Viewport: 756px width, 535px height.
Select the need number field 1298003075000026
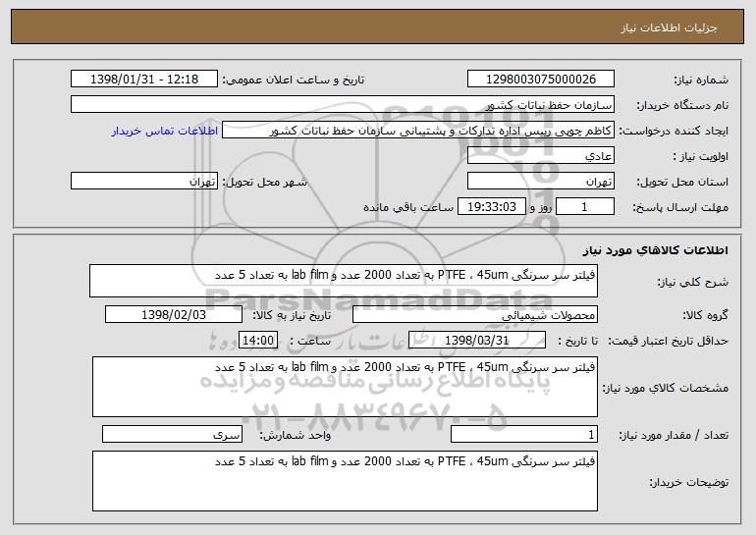540,80
